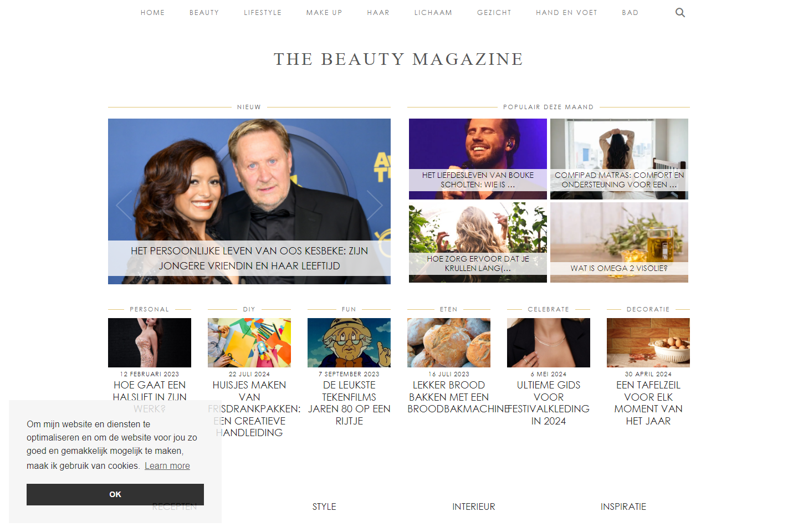
Task: View the krullen lang article image
Action: 478,242
